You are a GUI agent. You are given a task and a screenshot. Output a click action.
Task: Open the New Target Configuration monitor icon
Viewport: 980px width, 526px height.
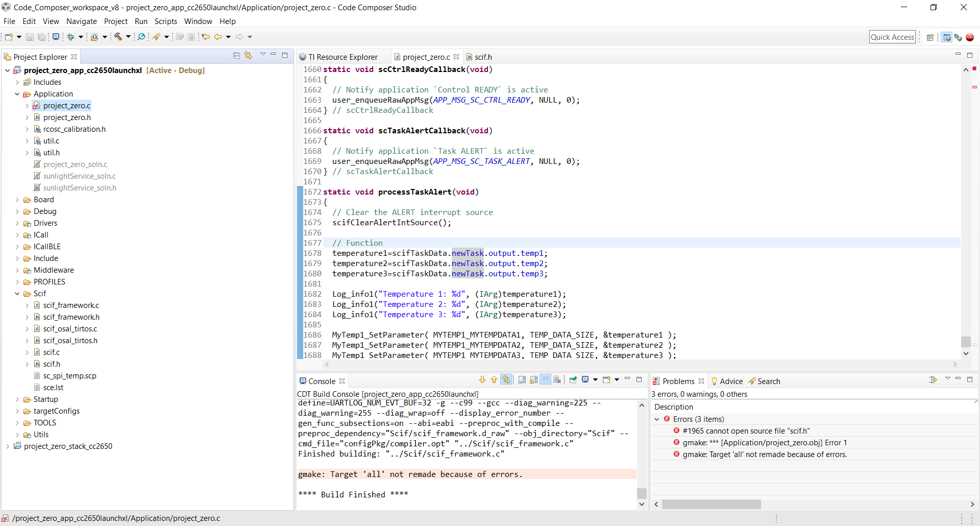(56, 37)
